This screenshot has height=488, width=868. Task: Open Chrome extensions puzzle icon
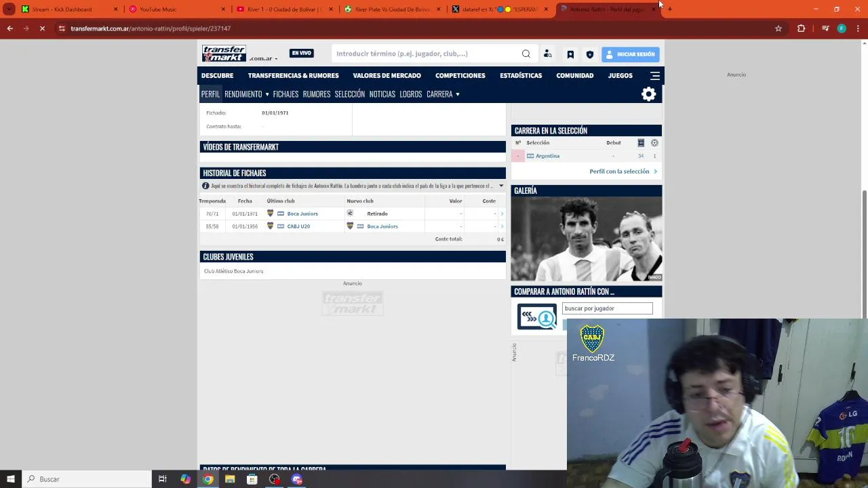(802, 28)
